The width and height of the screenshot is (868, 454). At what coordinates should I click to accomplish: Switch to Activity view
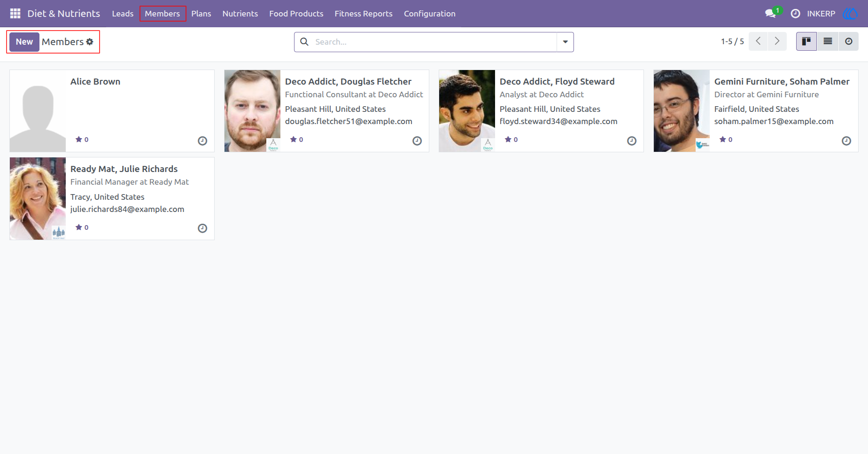(x=848, y=41)
